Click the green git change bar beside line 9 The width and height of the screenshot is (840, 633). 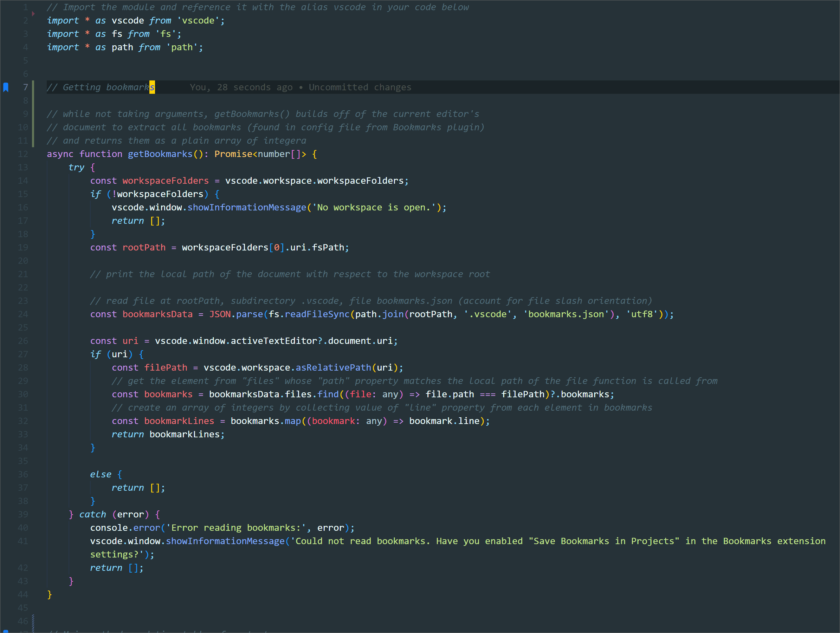[x=33, y=114]
